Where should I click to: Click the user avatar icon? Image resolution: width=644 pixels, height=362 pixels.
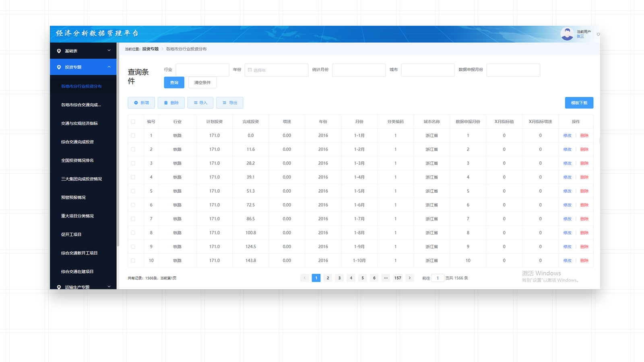[567, 34]
